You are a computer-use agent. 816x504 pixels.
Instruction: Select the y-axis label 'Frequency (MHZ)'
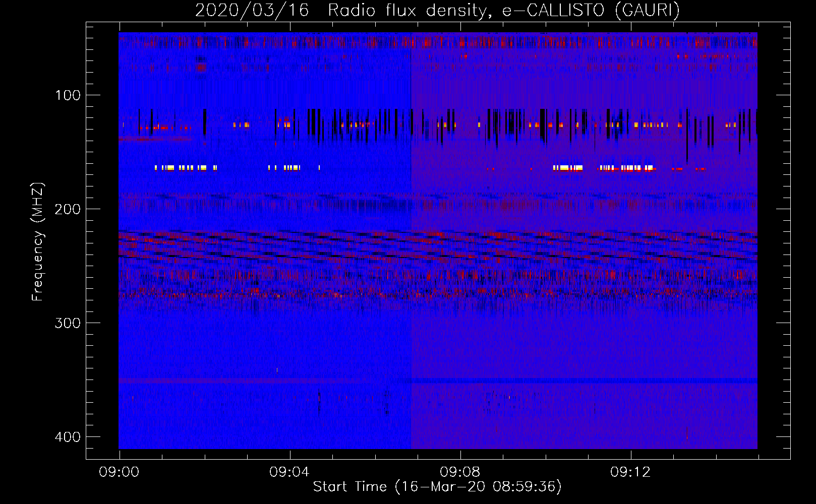(38, 242)
